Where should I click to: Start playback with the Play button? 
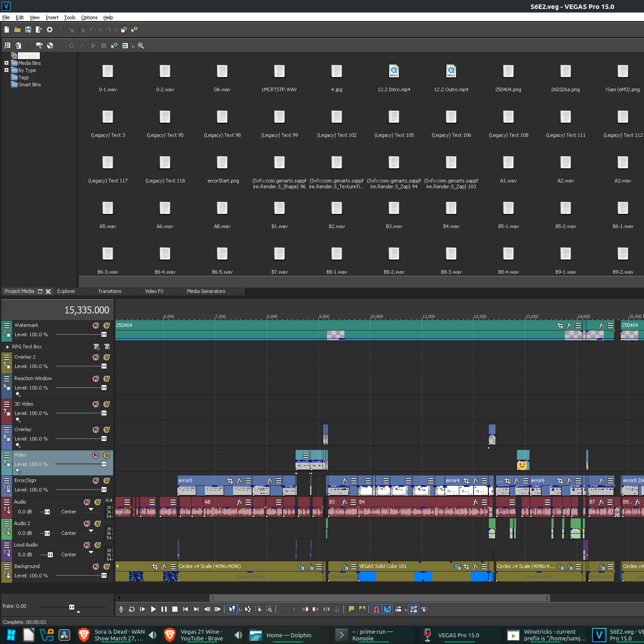click(x=153, y=609)
